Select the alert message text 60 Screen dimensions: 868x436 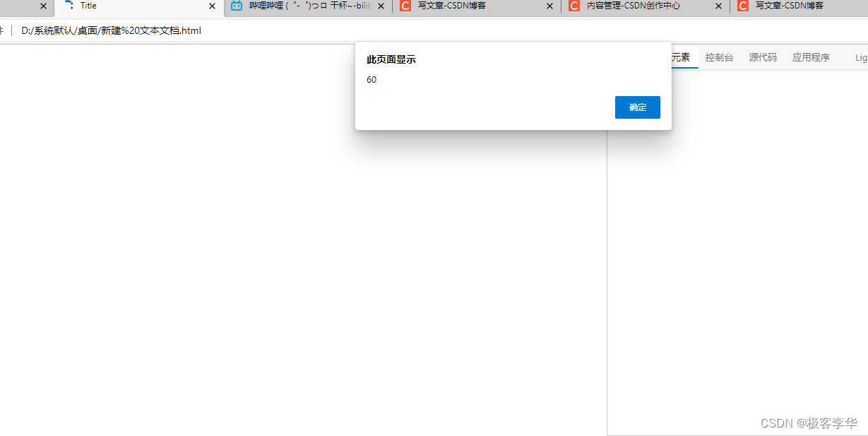click(371, 80)
